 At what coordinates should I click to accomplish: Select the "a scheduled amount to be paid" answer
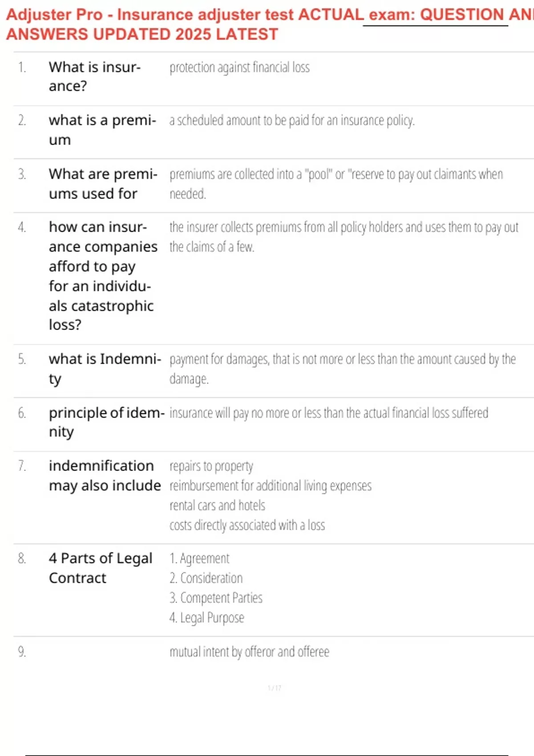tap(292, 121)
